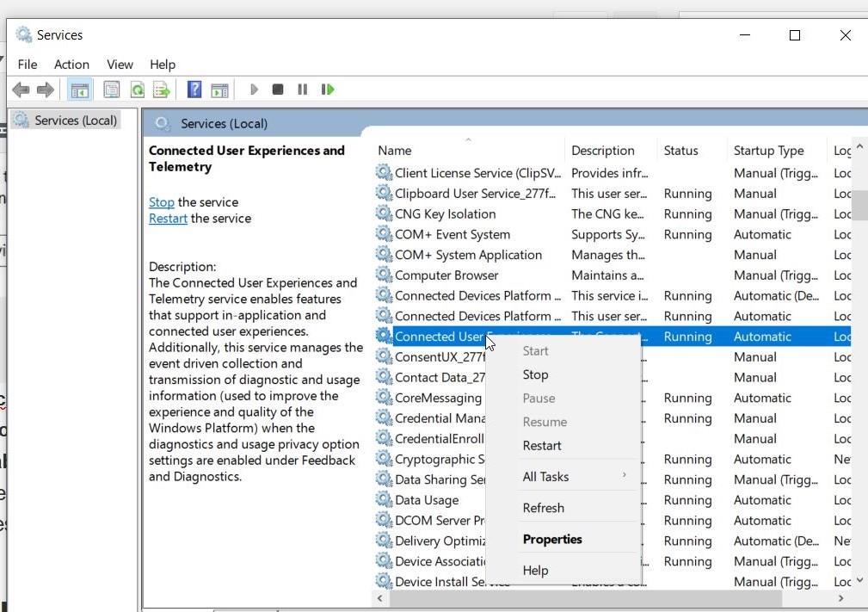Image resolution: width=868 pixels, height=612 pixels.
Task: Sort the list by the Name column header
Action: 394,150
